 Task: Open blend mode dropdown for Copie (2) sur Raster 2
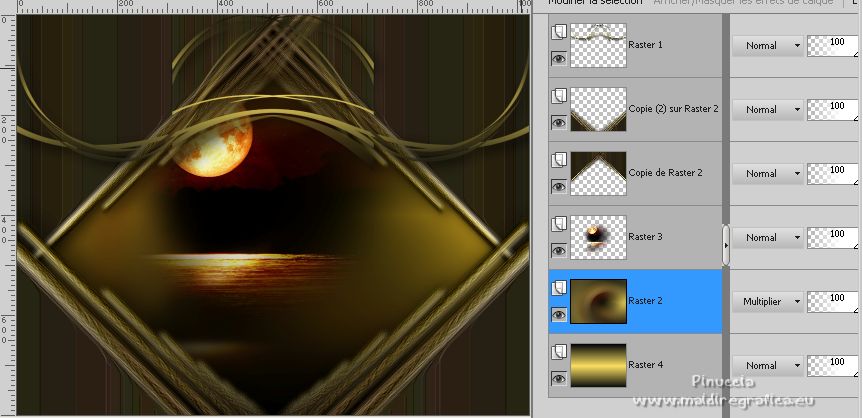tap(767, 110)
